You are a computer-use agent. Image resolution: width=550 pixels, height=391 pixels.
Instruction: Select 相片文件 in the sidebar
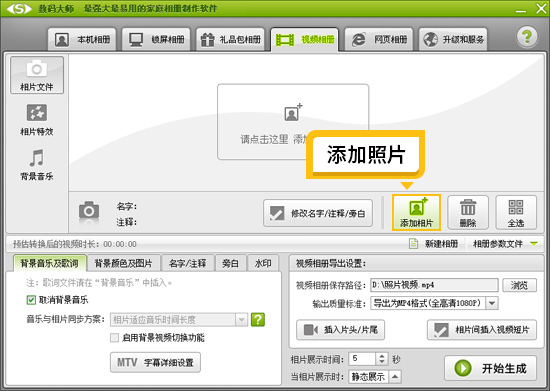click(x=37, y=75)
